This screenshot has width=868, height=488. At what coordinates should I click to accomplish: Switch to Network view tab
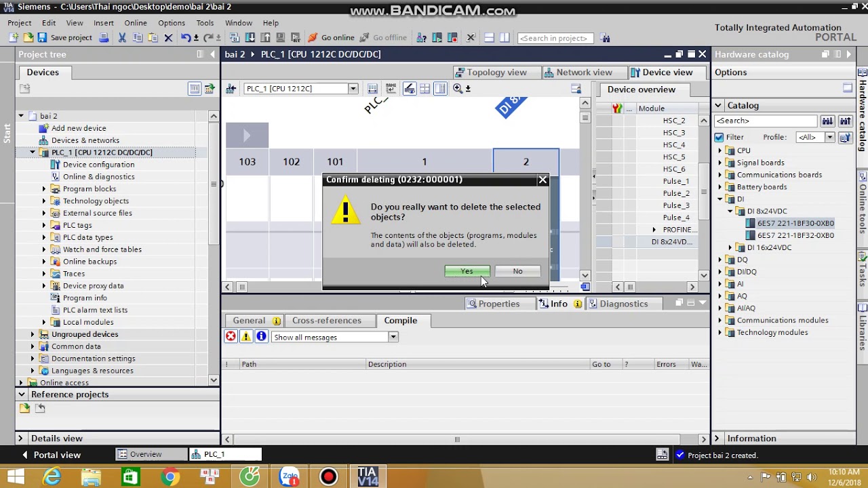(x=583, y=72)
